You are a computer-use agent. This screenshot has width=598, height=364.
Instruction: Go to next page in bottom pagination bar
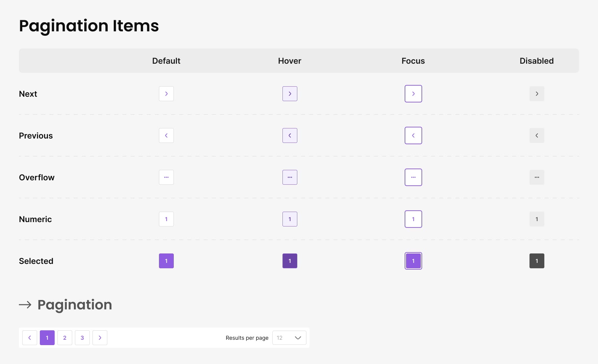pos(100,338)
